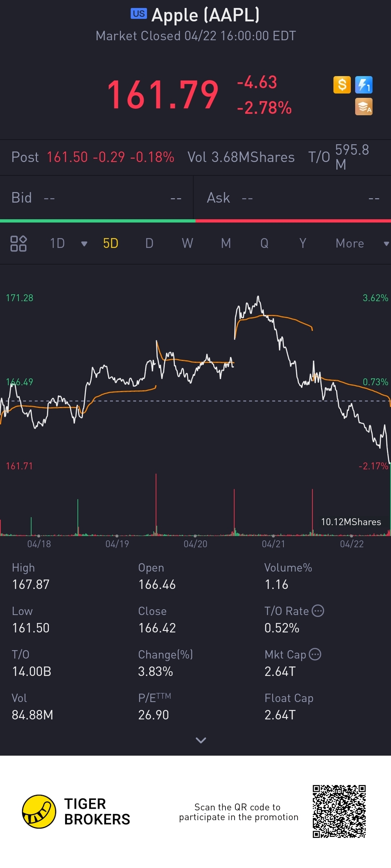Switch to the Q quarterly chart tab

[264, 243]
